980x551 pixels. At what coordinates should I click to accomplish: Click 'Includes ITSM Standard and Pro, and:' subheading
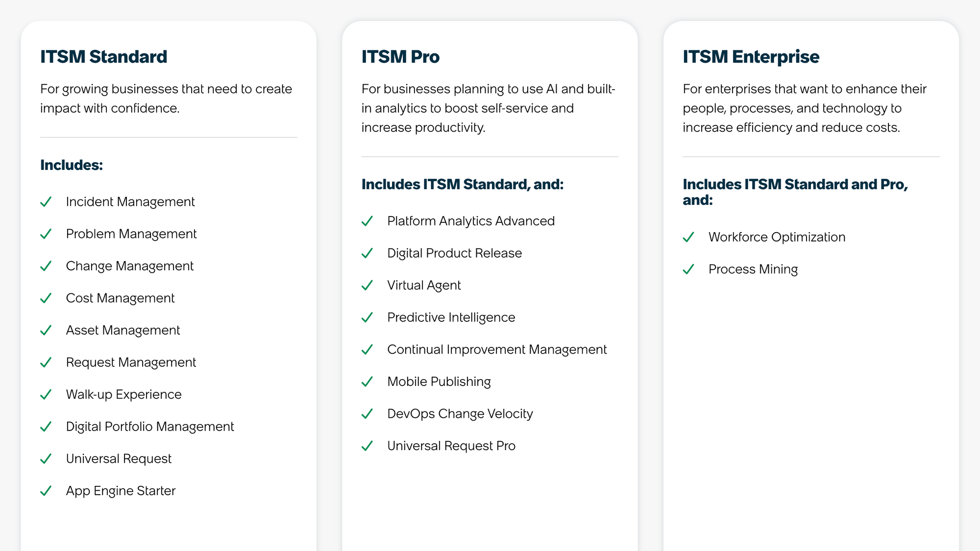point(795,192)
